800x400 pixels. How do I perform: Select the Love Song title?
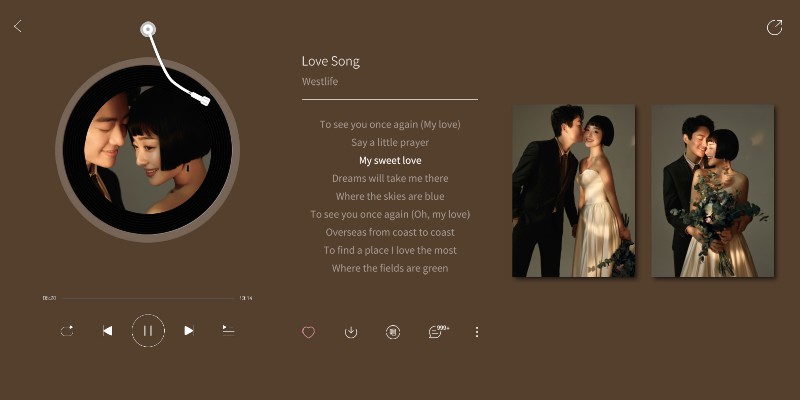click(x=331, y=61)
